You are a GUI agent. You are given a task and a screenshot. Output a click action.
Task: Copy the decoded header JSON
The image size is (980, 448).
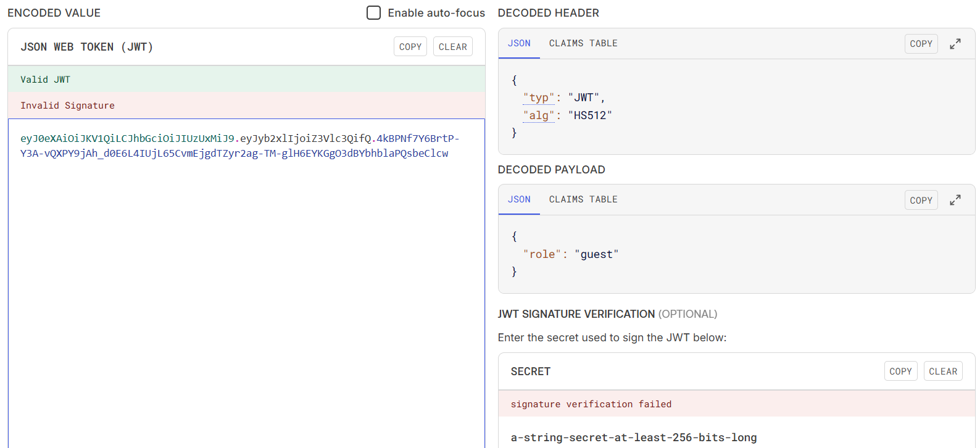[x=921, y=44]
